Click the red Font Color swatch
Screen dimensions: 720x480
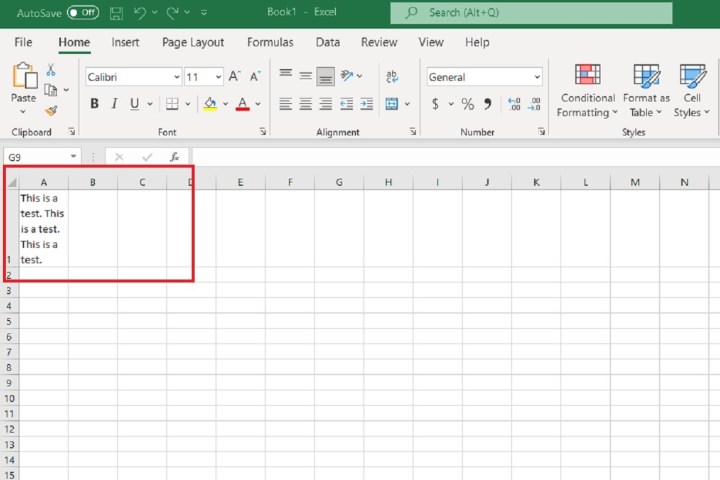(242, 104)
